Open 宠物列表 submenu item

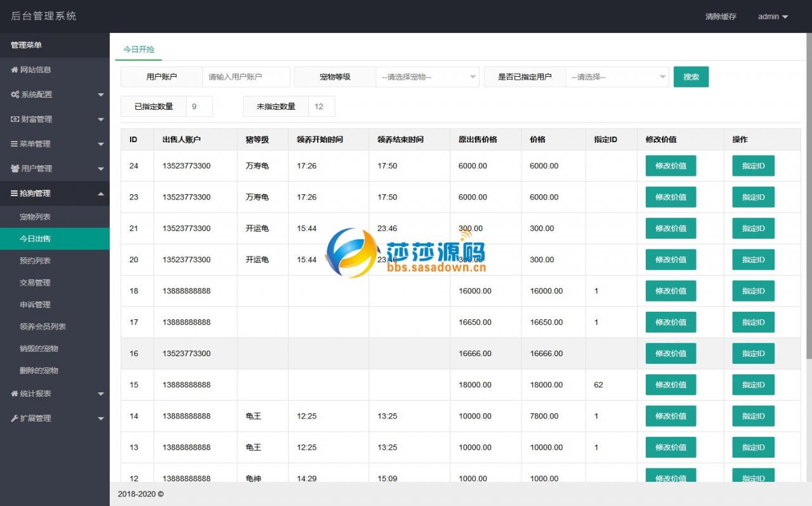(x=55, y=217)
